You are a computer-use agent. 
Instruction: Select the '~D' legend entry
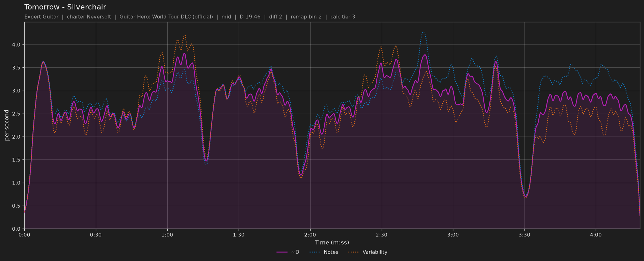pyautogui.click(x=288, y=252)
